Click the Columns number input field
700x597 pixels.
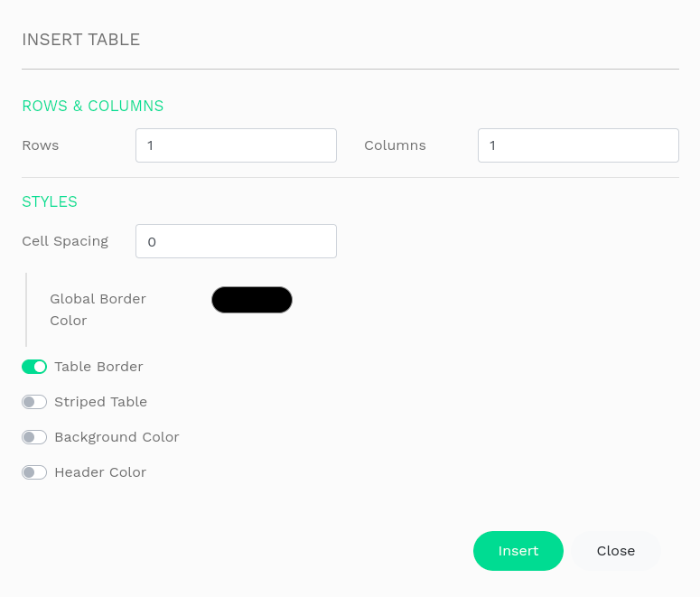point(578,145)
